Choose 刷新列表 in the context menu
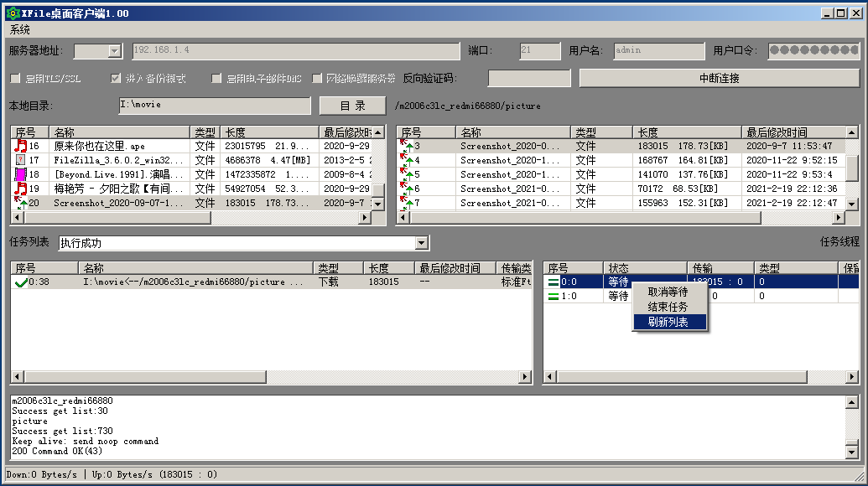The image size is (868, 486). [668, 322]
